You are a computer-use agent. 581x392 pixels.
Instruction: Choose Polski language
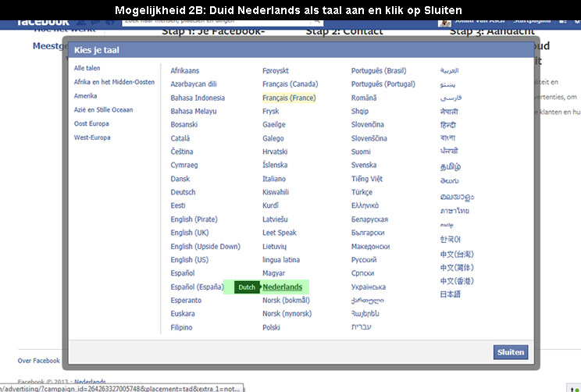(x=271, y=327)
